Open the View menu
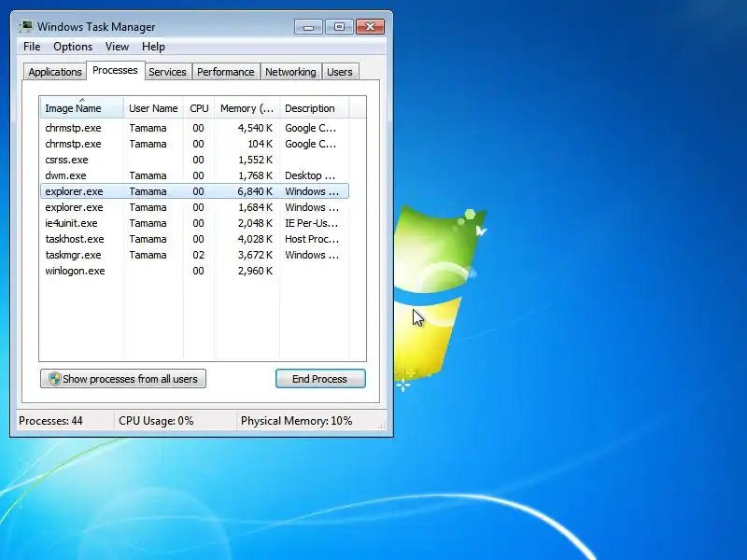Viewport: 747px width, 560px height. click(117, 47)
